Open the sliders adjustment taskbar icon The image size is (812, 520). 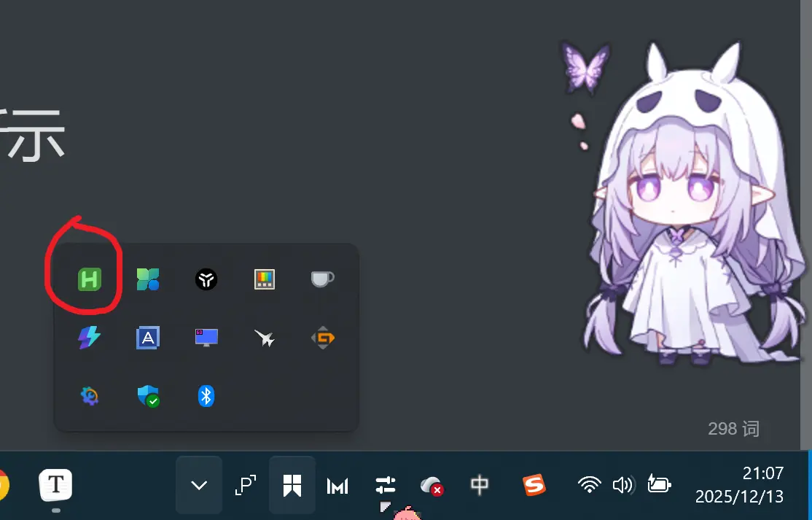click(x=386, y=485)
